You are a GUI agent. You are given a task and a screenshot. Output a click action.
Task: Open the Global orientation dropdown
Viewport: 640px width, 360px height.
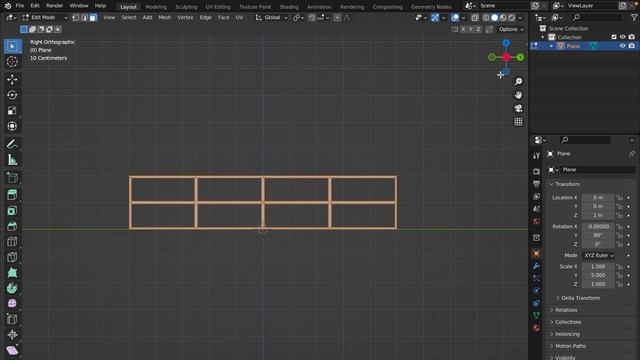[x=271, y=18]
